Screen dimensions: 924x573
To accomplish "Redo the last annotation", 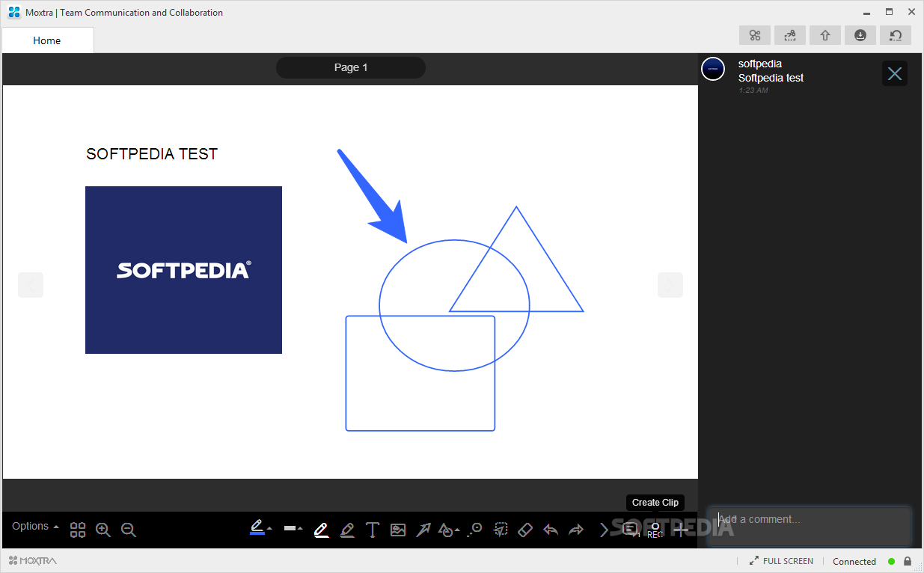I will (x=576, y=530).
